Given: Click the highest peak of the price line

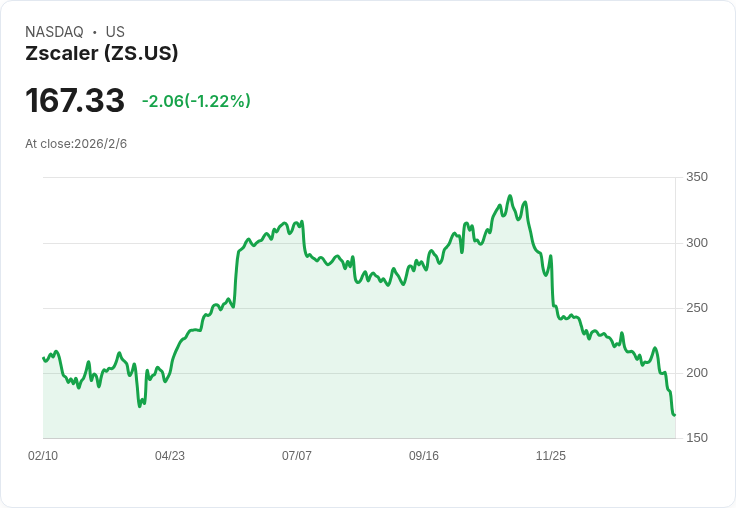Looking at the screenshot, I should pyautogui.click(x=510, y=196).
